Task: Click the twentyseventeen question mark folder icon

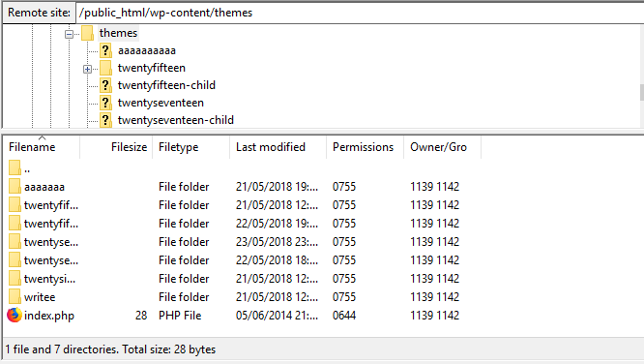Action: [105, 103]
